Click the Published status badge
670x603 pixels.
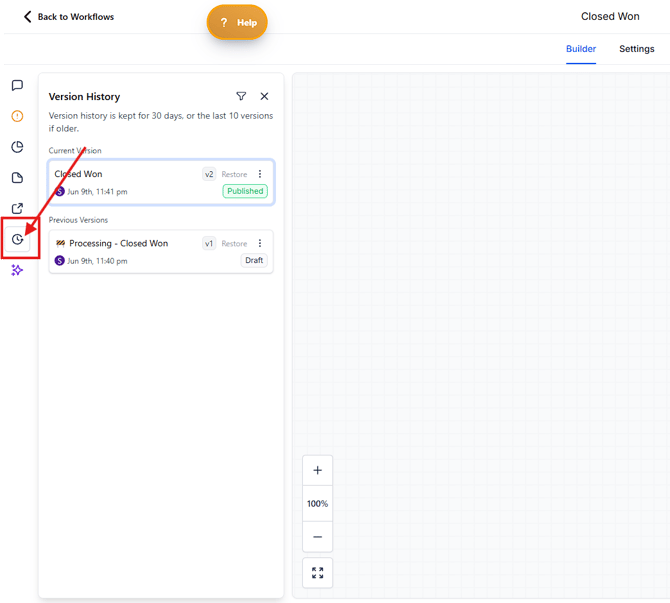click(245, 191)
